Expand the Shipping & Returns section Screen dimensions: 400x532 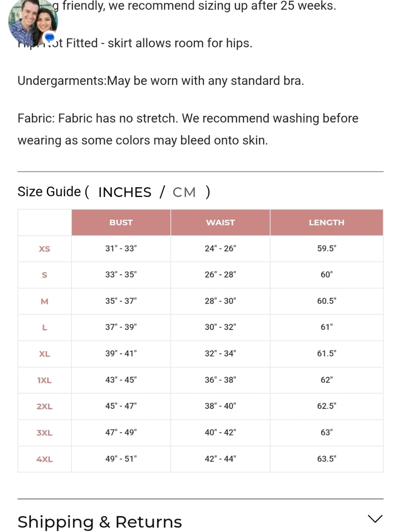click(x=200, y=522)
